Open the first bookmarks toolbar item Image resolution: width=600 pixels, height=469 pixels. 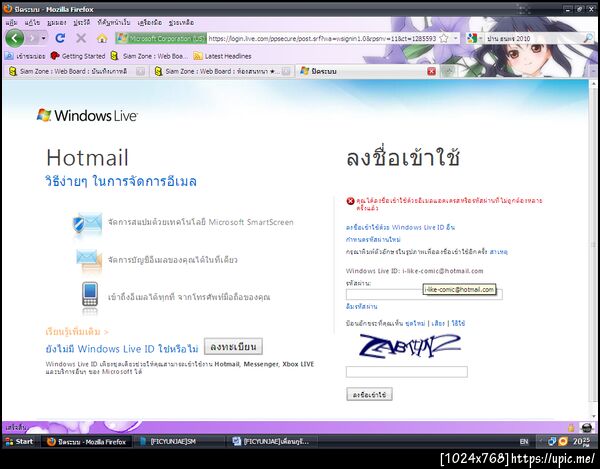pos(25,56)
